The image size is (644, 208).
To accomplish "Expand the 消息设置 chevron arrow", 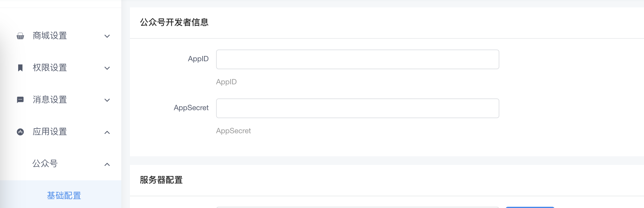I will tap(107, 100).
